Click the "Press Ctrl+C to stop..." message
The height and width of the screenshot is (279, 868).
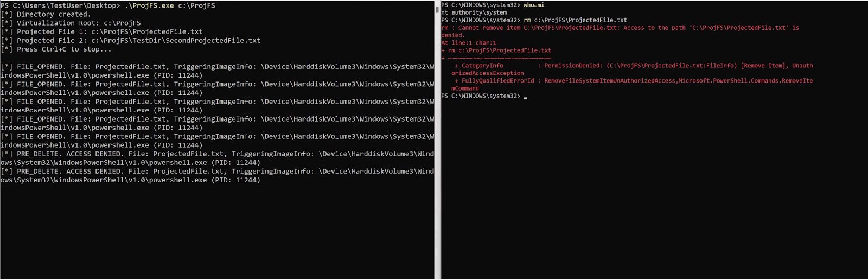pyautogui.click(x=63, y=49)
